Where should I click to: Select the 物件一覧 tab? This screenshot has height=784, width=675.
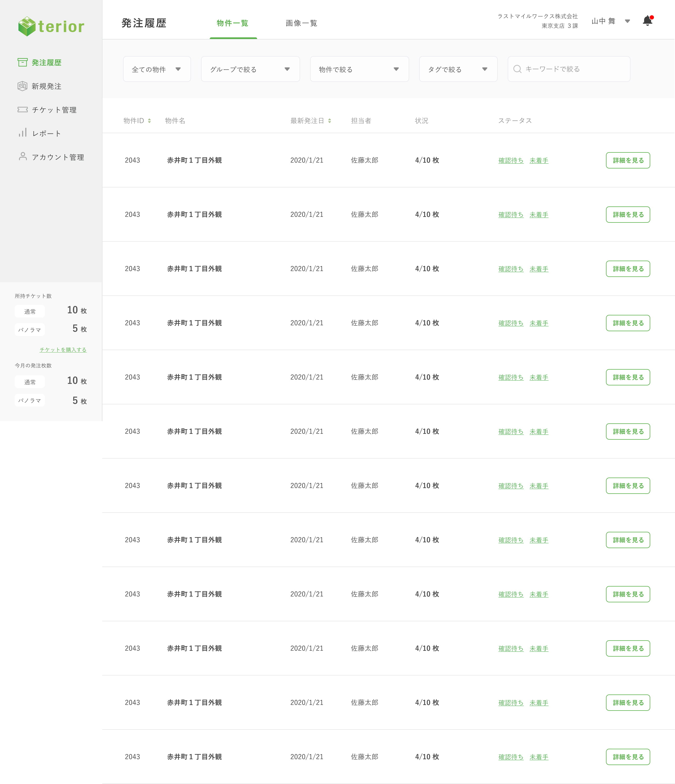click(x=232, y=23)
